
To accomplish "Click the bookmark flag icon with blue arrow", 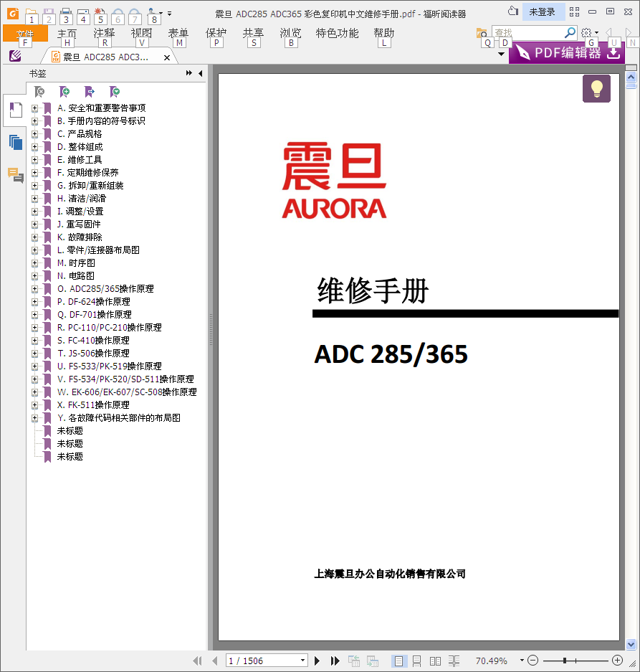I will tap(90, 91).
